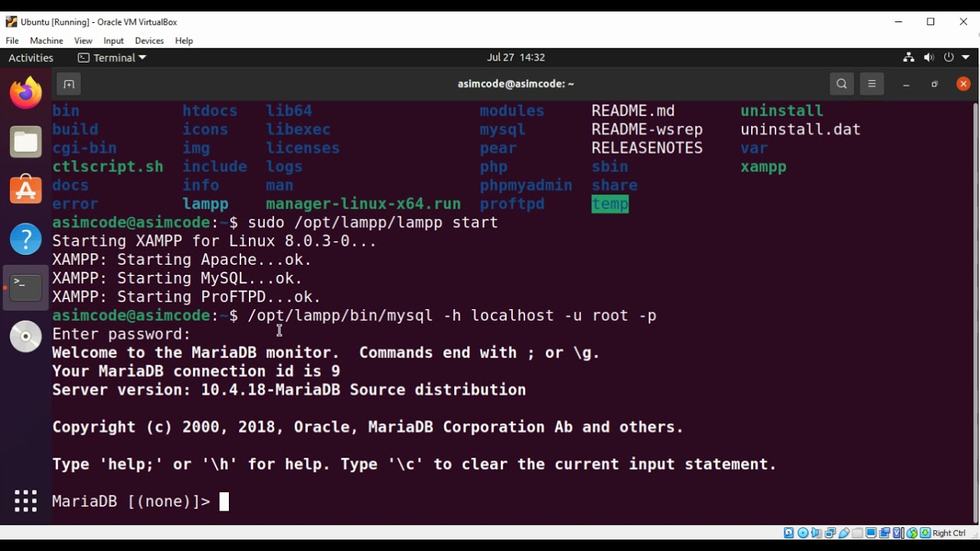Click the "Starting XAMPP for Linux 8.0.3-0..." line
980x551 pixels.
point(214,241)
